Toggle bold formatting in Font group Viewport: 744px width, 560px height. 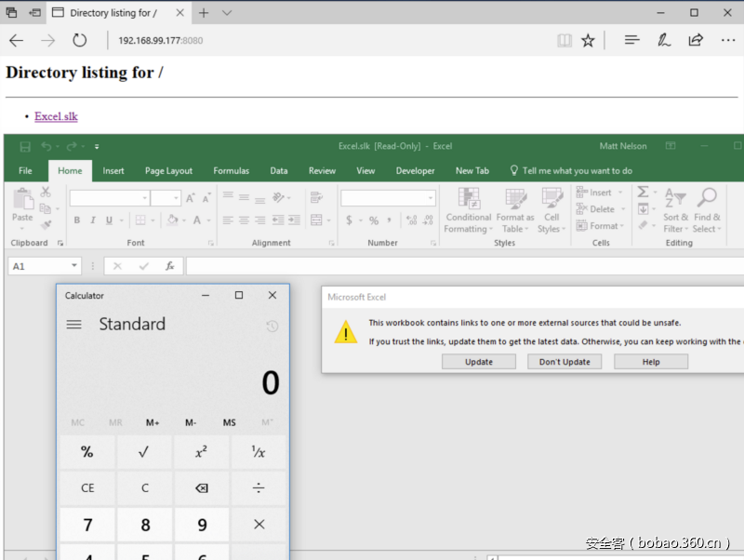[x=76, y=220]
